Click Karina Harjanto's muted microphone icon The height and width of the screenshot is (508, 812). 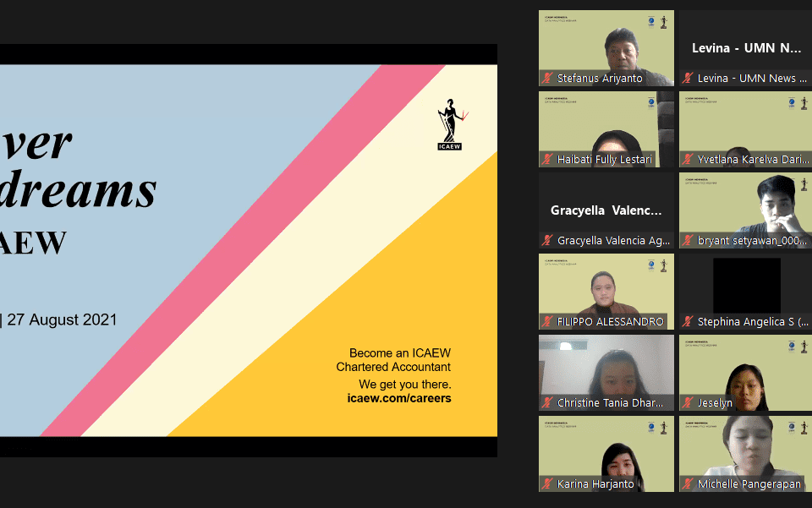point(548,484)
